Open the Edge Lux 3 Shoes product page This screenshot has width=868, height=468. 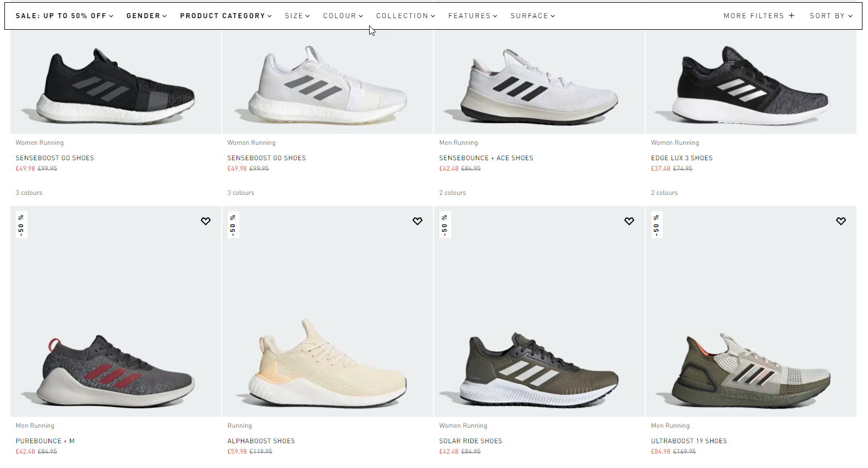[682, 158]
